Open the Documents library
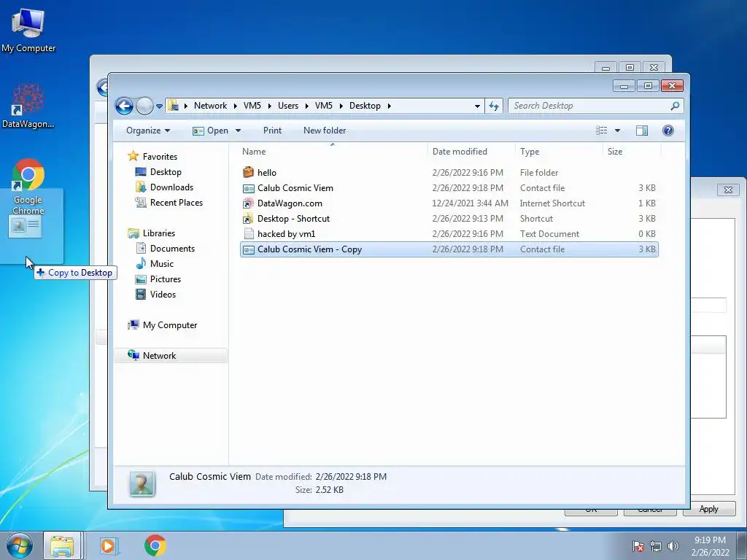 [172, 248]
